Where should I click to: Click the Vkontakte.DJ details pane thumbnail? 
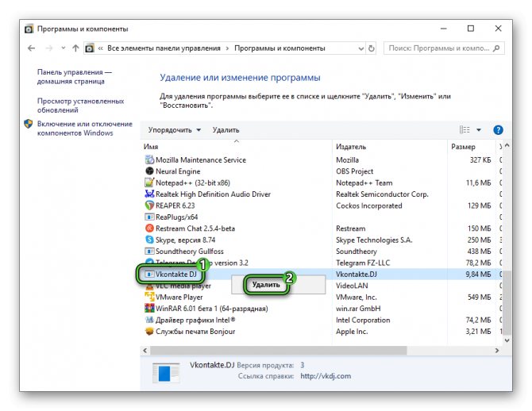tap(166, 373)
